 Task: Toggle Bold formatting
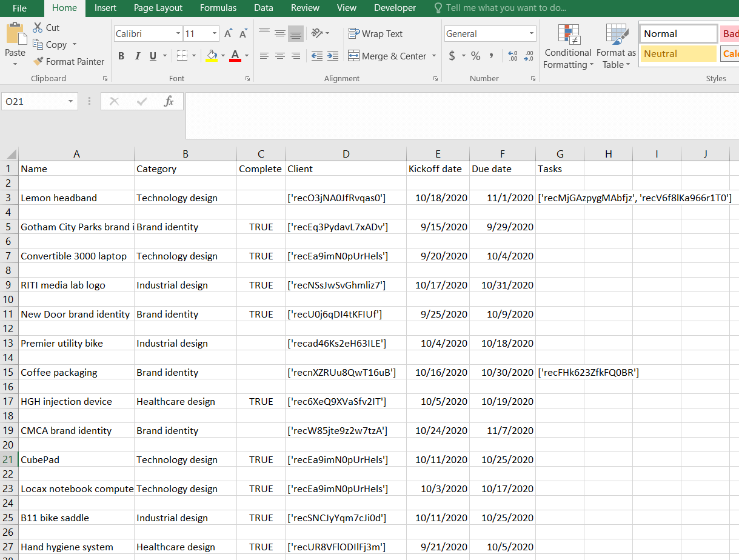[x=121, y=56]
